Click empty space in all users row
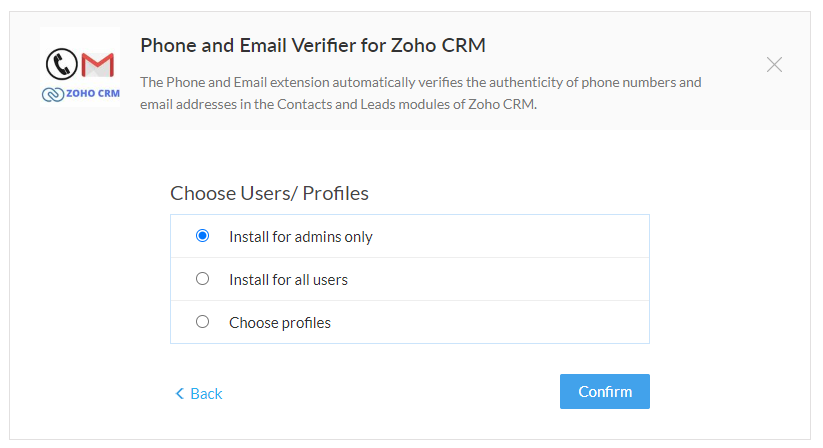This screenshot has height=448, width=823. point(499,279)
